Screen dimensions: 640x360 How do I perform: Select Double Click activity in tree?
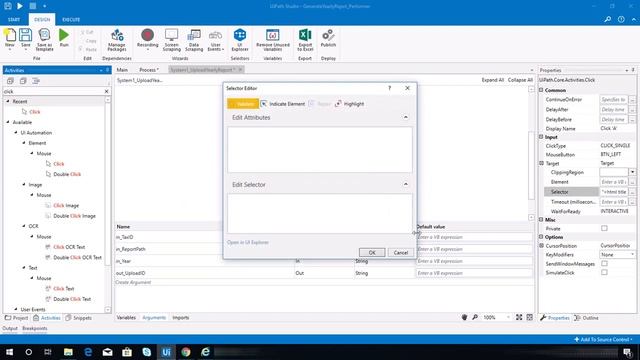[63, 174]
